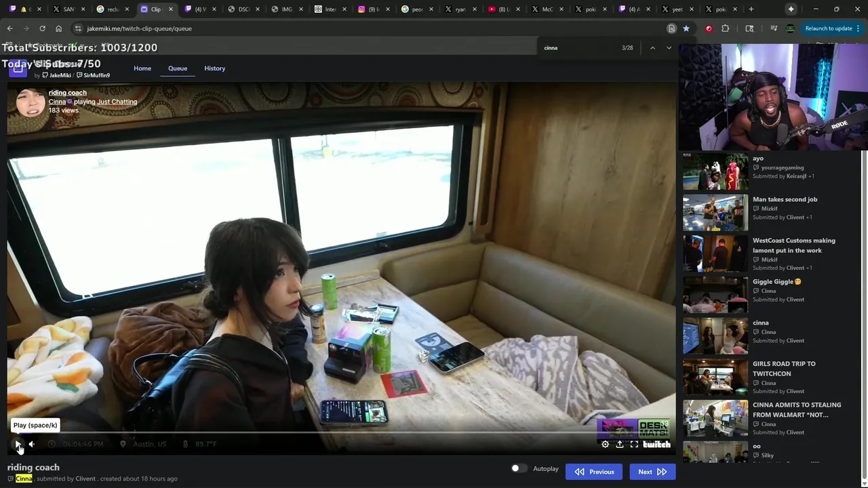Open the Gemini sparkle icon in tab bar
Viewport: 868px width, 488px height.
point(791,9)
